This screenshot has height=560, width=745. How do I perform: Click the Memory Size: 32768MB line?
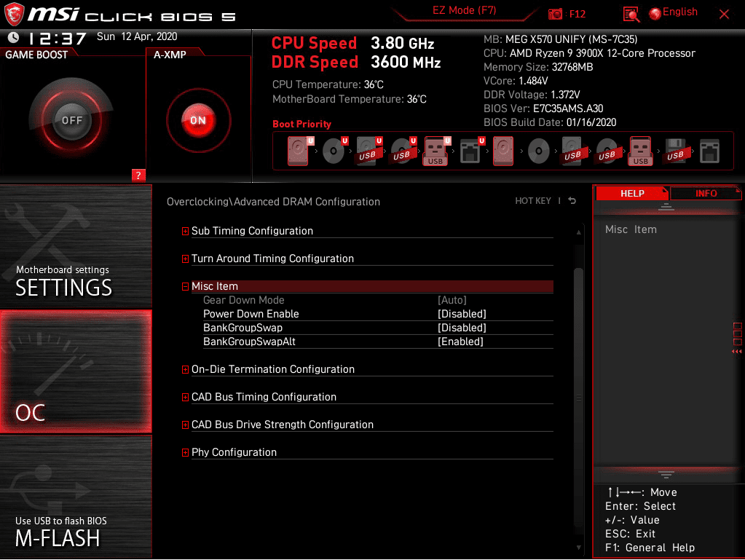pos(538,67)
